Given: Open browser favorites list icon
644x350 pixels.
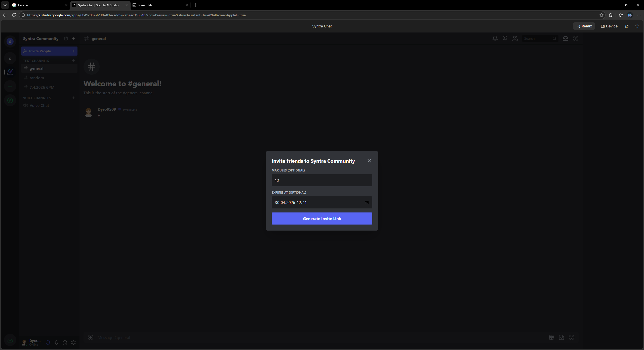Looking at the screenshot, I should [621, 15].
